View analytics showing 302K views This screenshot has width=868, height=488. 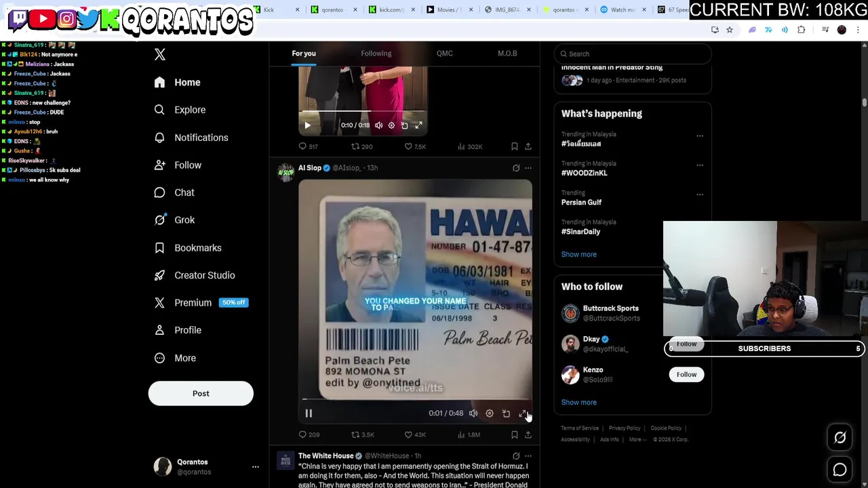click(x=470, y=146)
